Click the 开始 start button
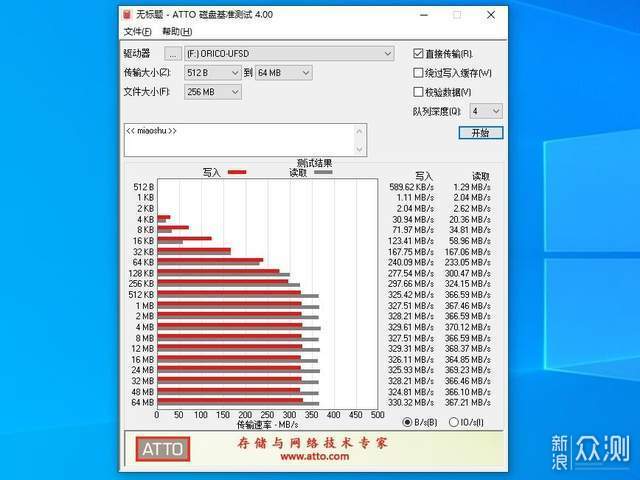 coord(481,133)
